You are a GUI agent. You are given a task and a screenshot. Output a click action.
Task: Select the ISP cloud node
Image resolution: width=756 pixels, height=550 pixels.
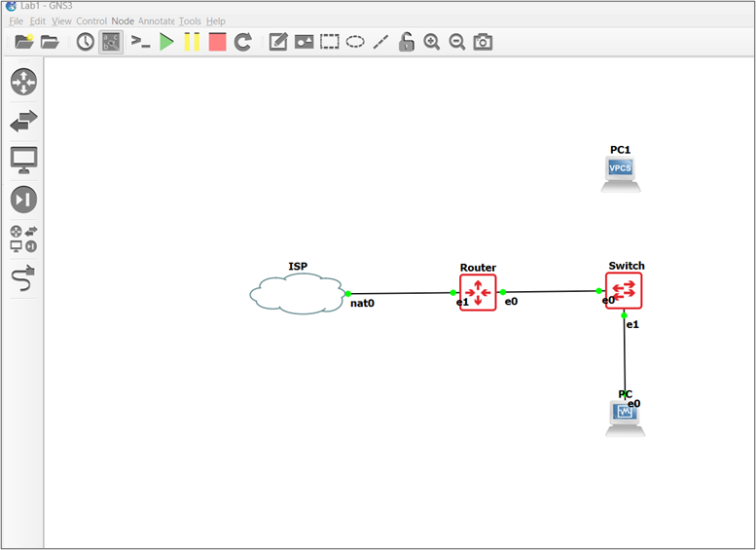[x=298, y=294]
